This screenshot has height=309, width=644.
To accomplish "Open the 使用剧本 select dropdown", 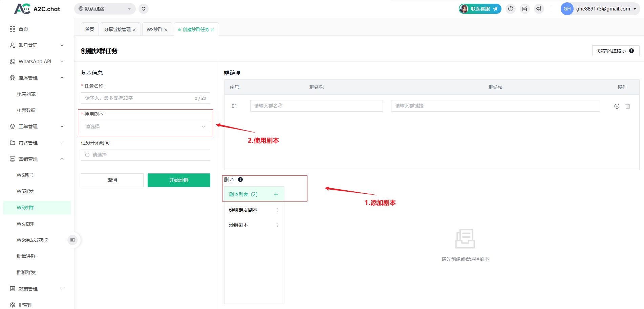I will pyautogui.click(x=145, y=126).
